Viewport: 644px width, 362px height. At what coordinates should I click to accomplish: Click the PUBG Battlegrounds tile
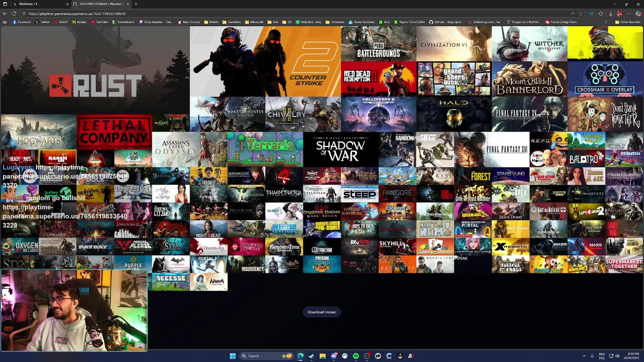(378, 44)
